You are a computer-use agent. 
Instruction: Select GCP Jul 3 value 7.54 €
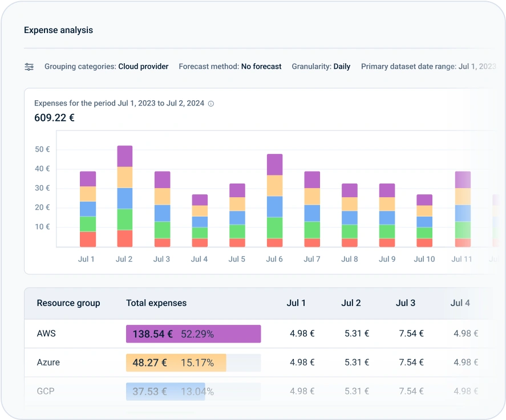tap(411, 392)
